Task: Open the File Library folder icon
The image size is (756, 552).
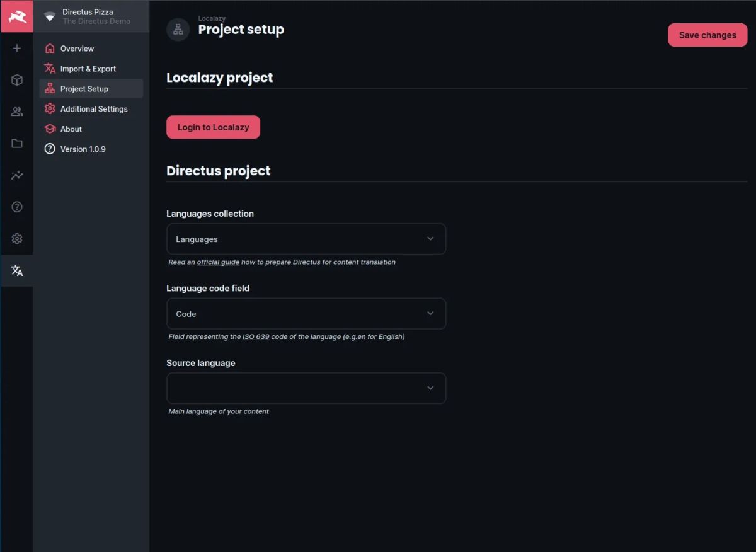Action: [17, 144]
